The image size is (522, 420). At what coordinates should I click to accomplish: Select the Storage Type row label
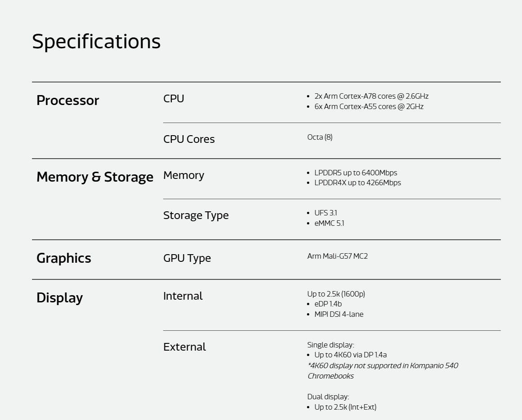coord(196,215)
